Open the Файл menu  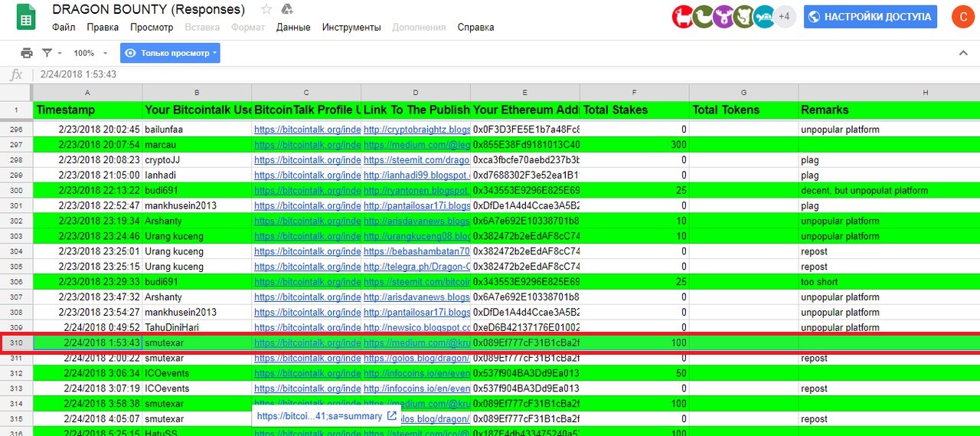coord(64,27)
